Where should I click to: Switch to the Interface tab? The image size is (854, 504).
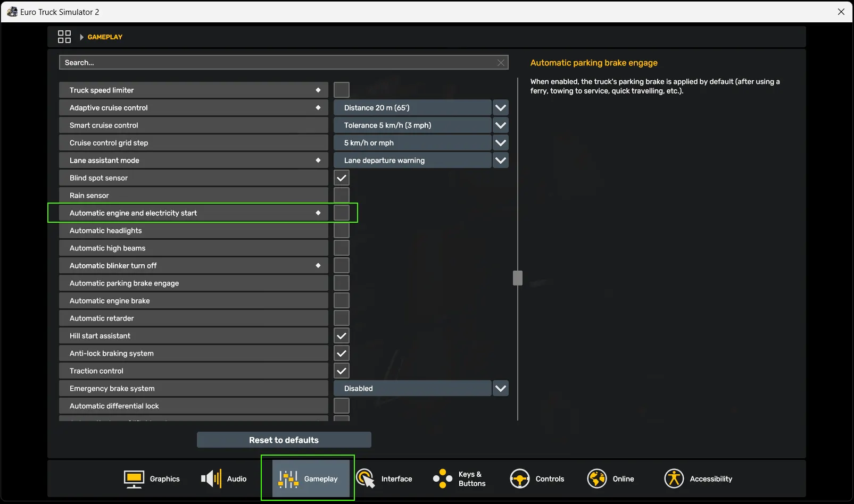coord(388,479)
